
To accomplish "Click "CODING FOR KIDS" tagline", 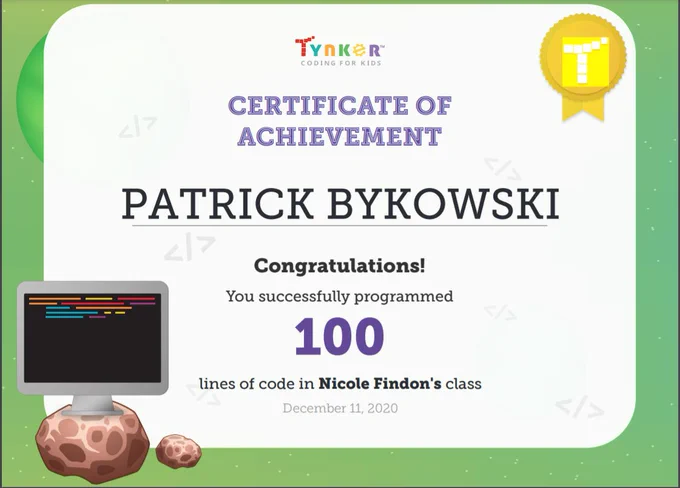I will click(x=341, y=63).
